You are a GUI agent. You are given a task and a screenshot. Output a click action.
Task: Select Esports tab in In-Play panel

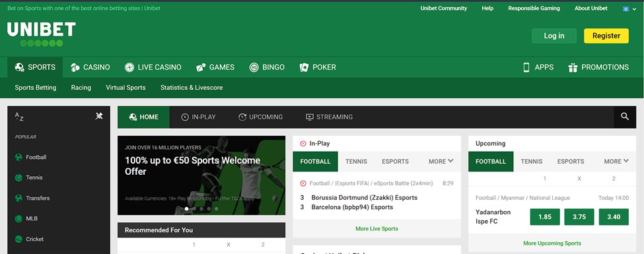395,161
